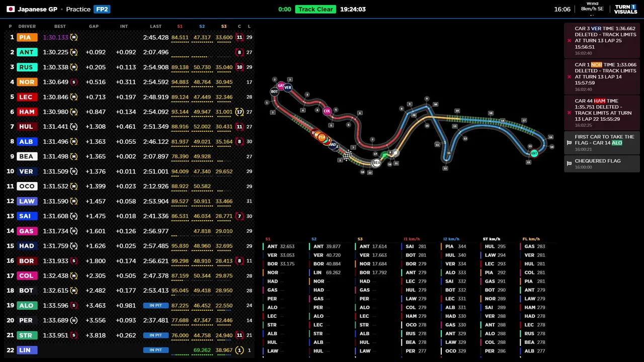
Task: Click the IN PIT badge in STR row
Action: pos(155,335)
